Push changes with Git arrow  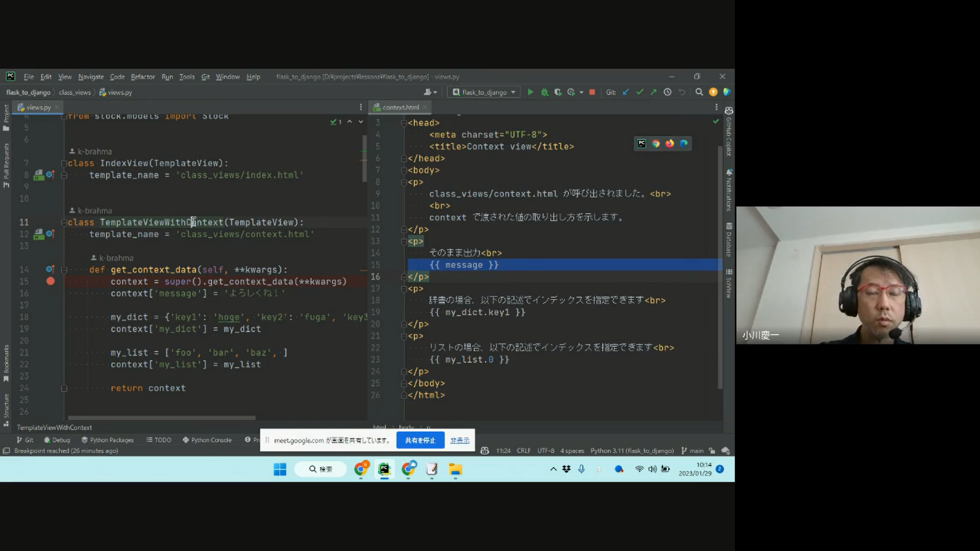point(653,92)
